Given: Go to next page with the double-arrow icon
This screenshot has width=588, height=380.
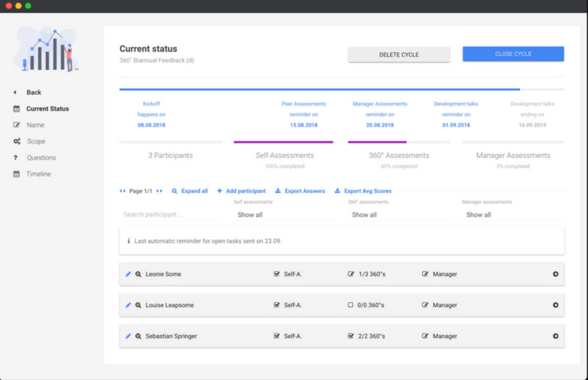Looking at the screenshot, I should [x=160, y=191].
